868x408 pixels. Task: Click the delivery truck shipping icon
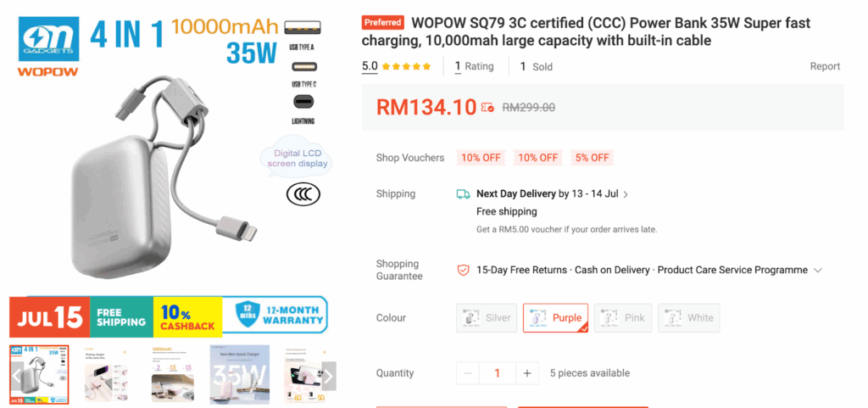coord(463,194)
